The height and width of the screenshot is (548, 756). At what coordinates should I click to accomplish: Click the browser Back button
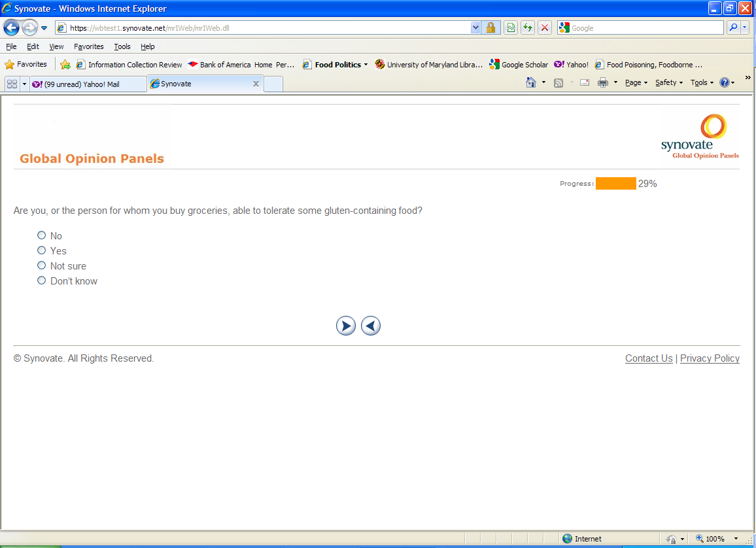click(x=11, y=28)
